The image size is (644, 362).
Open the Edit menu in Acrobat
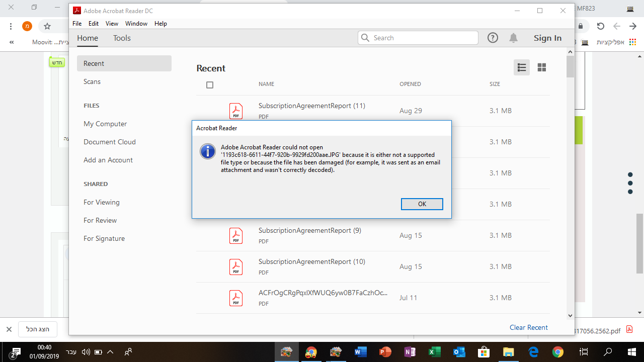94,24
